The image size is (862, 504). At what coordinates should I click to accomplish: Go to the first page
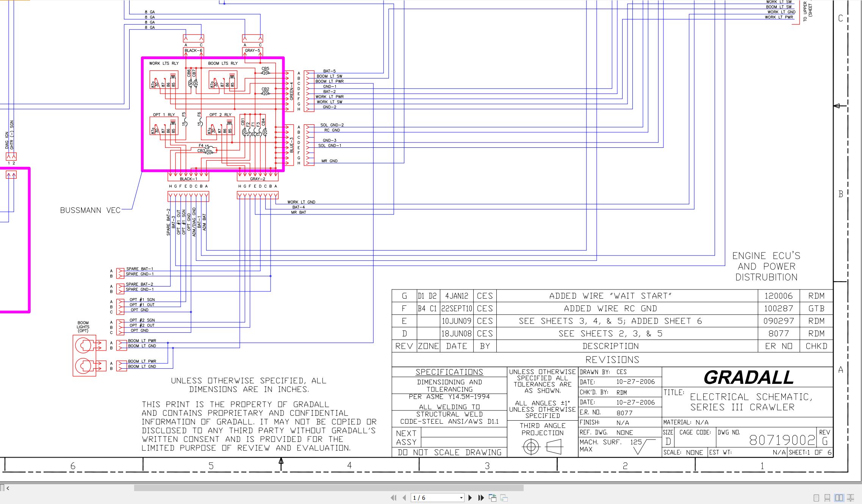(394, 498)
